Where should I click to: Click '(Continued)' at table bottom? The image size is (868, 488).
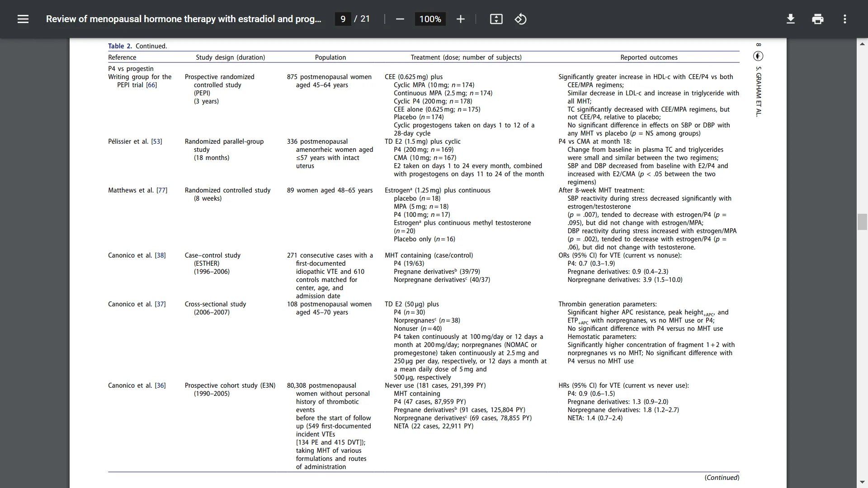tap(722, 478)
